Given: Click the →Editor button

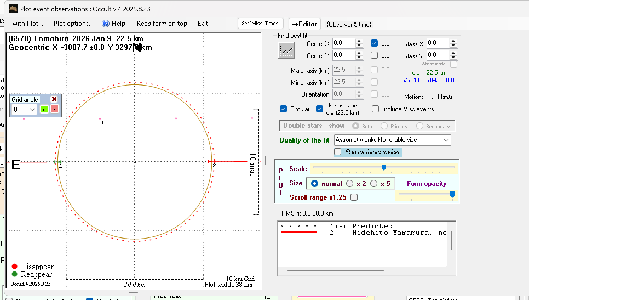Looking at the screenshot, I should click(x=304, y=24).
